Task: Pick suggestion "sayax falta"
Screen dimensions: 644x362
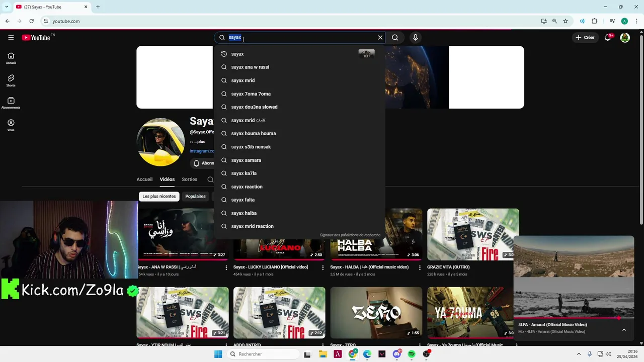Action: [299, 200]
